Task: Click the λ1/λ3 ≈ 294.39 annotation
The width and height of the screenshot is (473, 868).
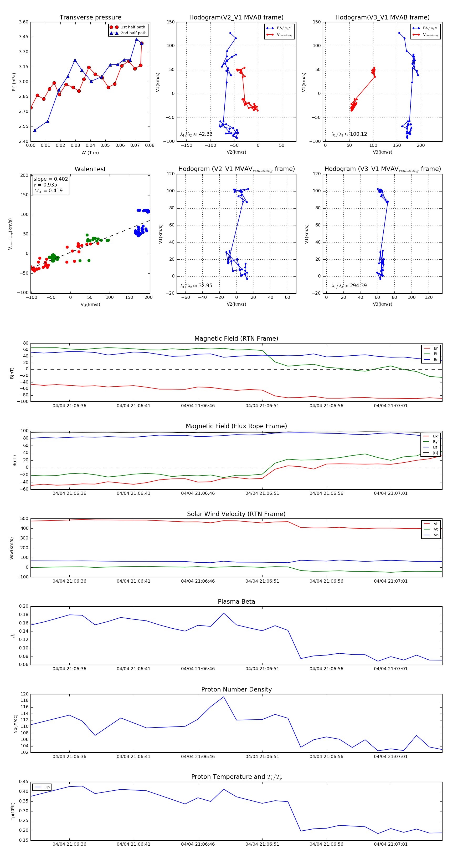Action: click(349, 286)
